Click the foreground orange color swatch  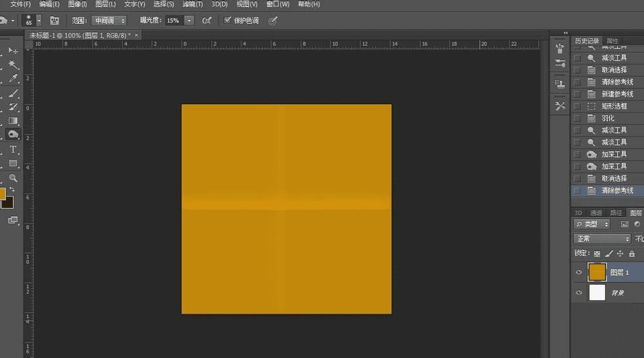click(x=2, y=193)
